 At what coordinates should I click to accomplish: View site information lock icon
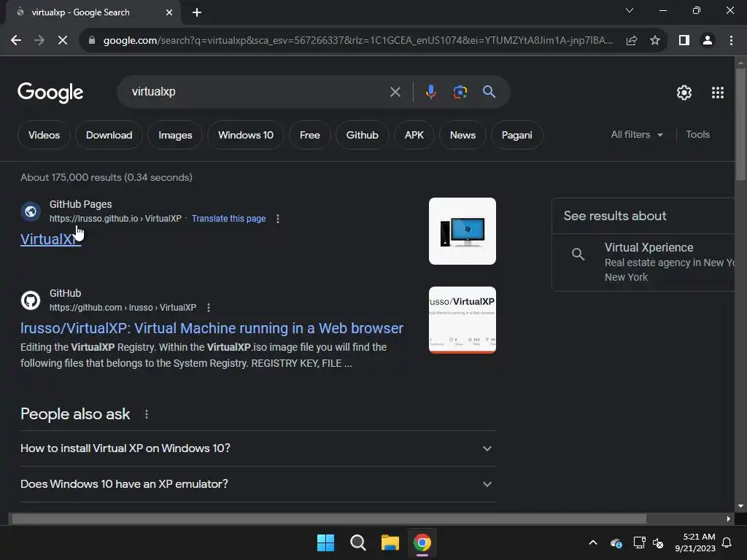point(92,41)
